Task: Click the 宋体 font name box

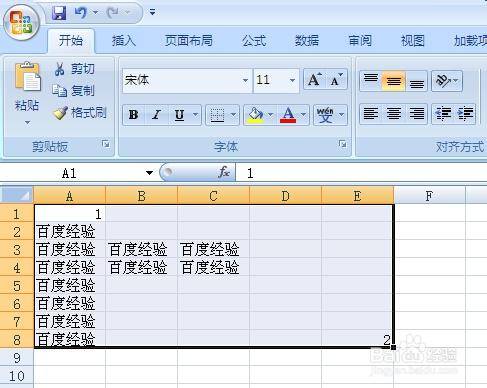Action: point(182,80)
